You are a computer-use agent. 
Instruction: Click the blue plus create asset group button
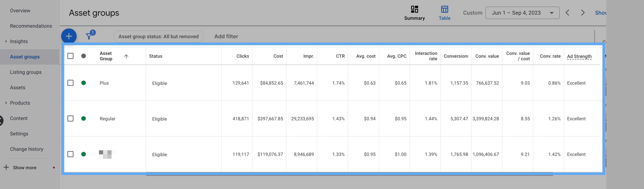click(69, 36)
